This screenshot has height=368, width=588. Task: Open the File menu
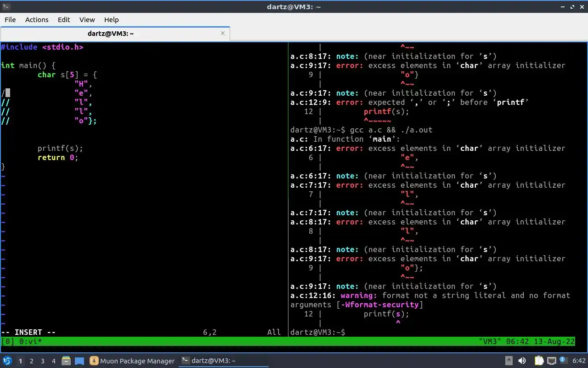pyautogui.click(x=10, y=19)
